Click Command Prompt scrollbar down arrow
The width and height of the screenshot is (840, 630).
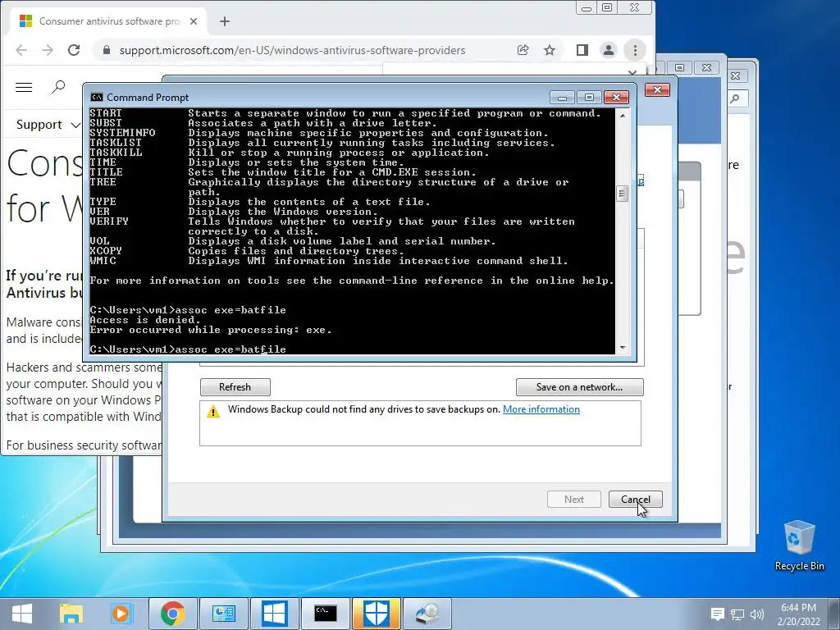point(623,348)
